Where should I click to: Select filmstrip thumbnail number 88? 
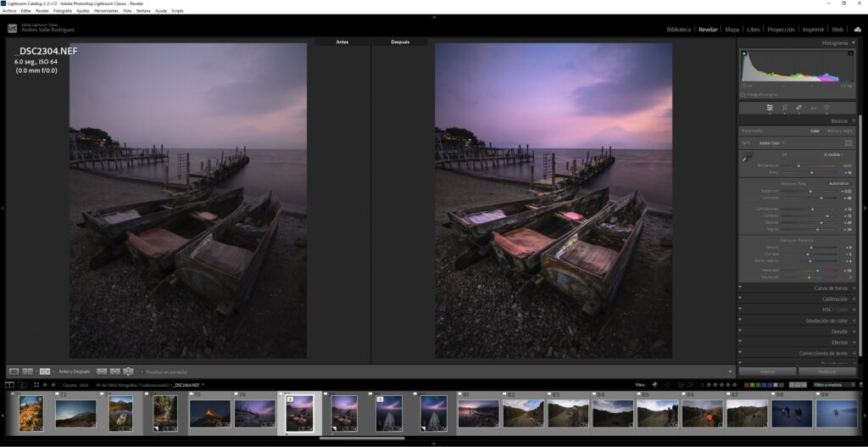click(x=792, y=413)
